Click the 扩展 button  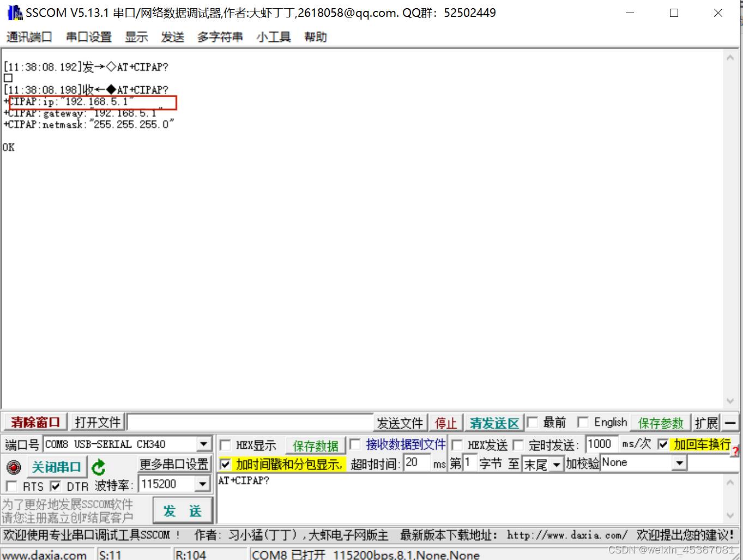(x=706, y=423)
